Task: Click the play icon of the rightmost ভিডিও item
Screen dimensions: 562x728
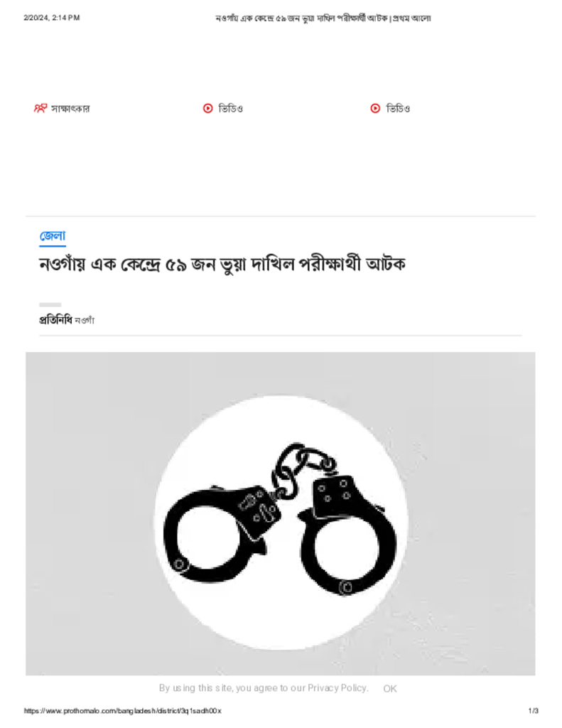Action: (x=375, y=108)
